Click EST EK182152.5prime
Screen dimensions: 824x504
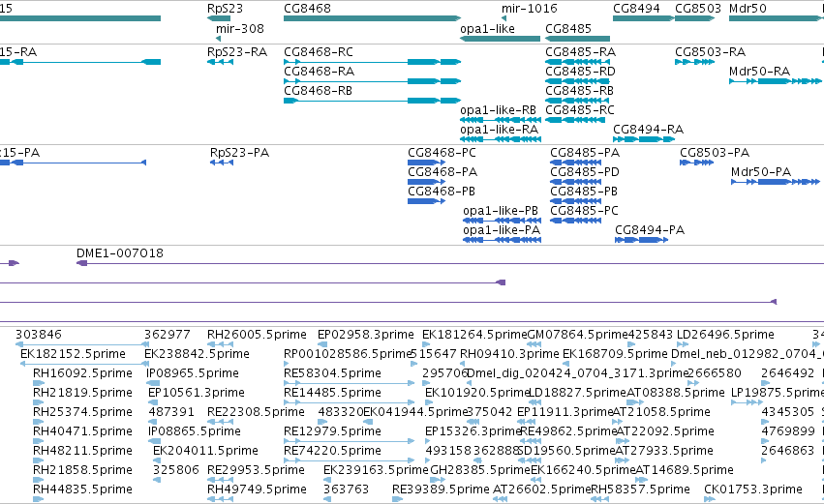point(73,354)
